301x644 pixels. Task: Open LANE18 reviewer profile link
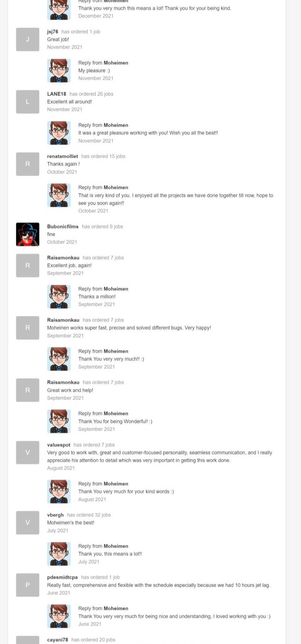[x=56, y=94]
